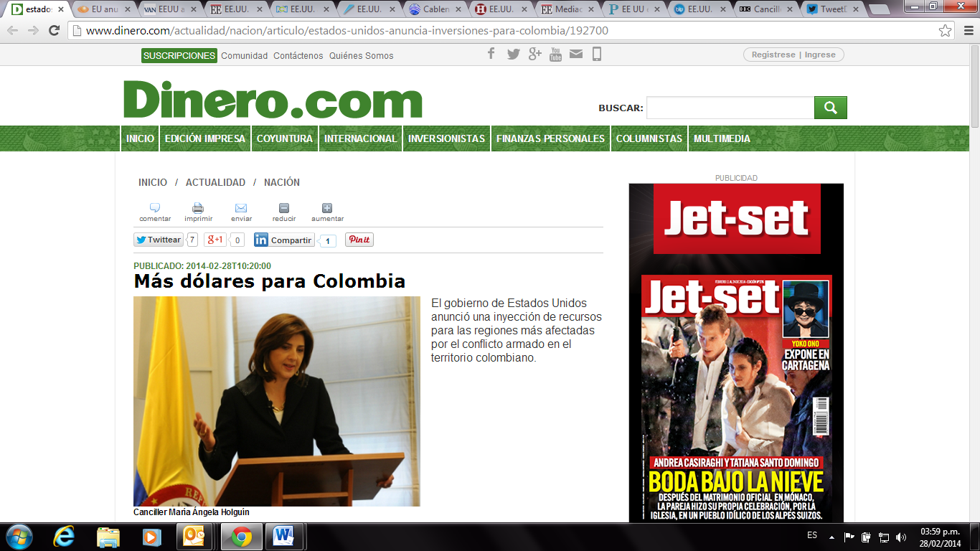Screen dimensions: 980x551
Task: Click the Google +1 button
Action: [215, 240]
